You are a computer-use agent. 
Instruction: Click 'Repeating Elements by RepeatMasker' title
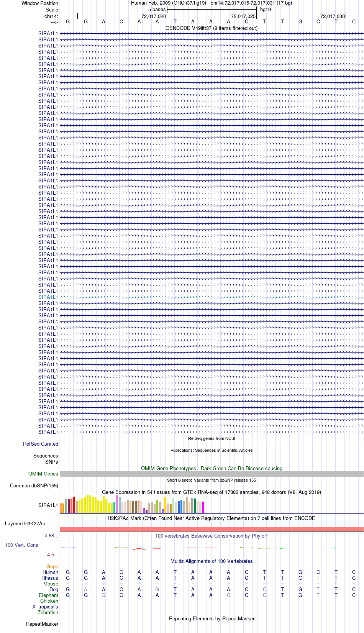click(212, 618)
